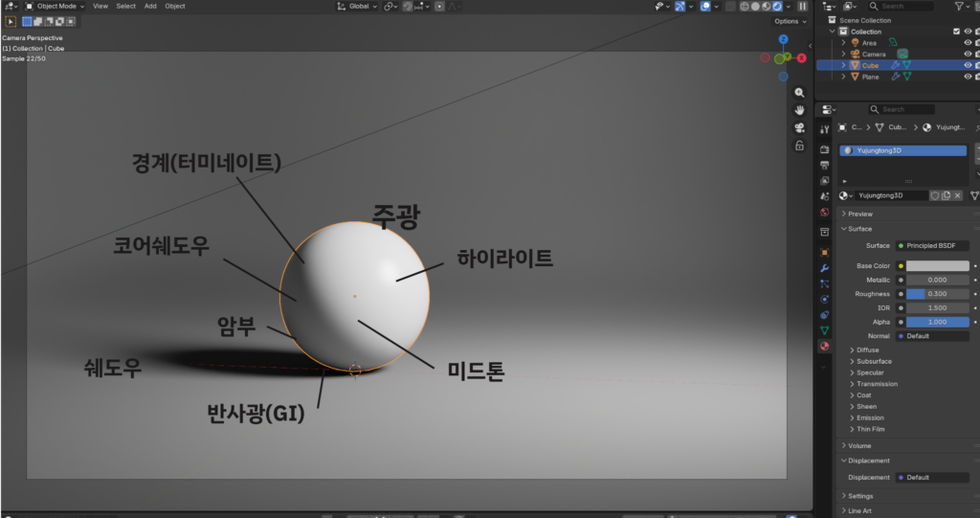Open the View Layer properties tab

tap(824, 181)
